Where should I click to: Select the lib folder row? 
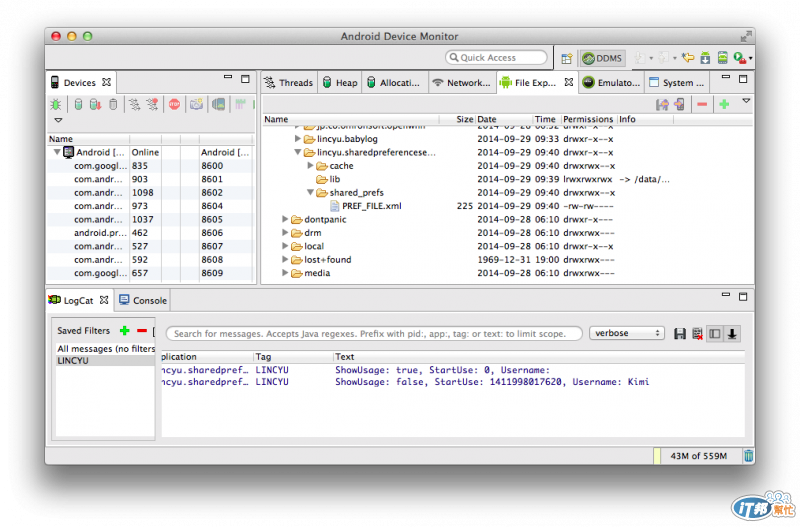508,179
